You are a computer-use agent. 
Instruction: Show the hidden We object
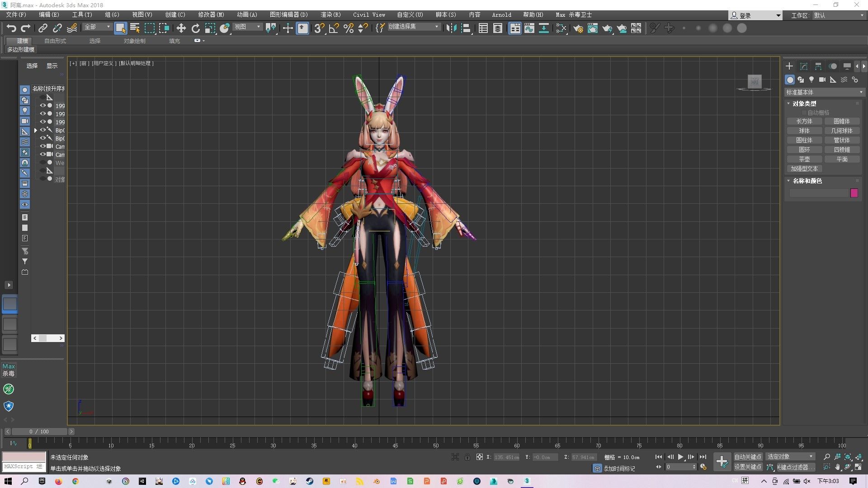[x=43, y=163]
